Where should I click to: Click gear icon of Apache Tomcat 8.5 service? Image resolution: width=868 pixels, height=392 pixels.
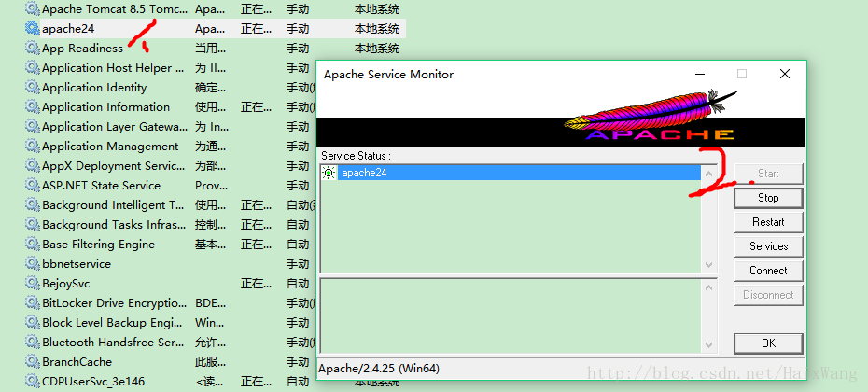coord(33,8)
